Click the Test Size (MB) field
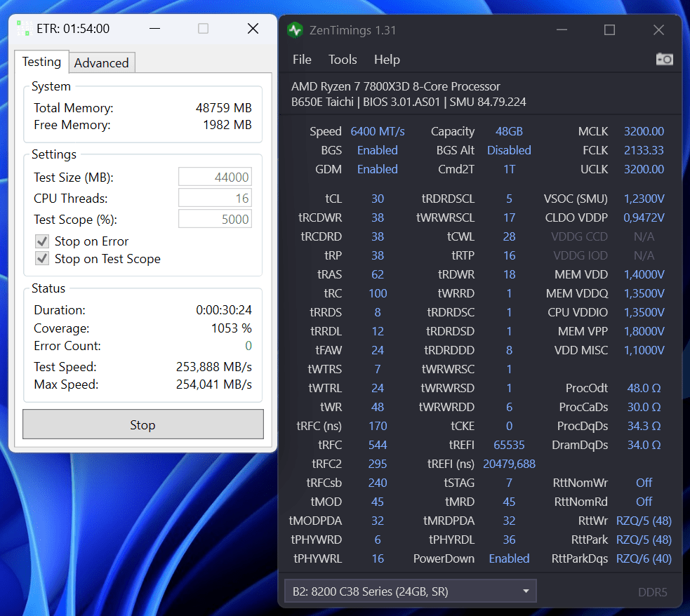690x616 pixels. pos(215,178)
